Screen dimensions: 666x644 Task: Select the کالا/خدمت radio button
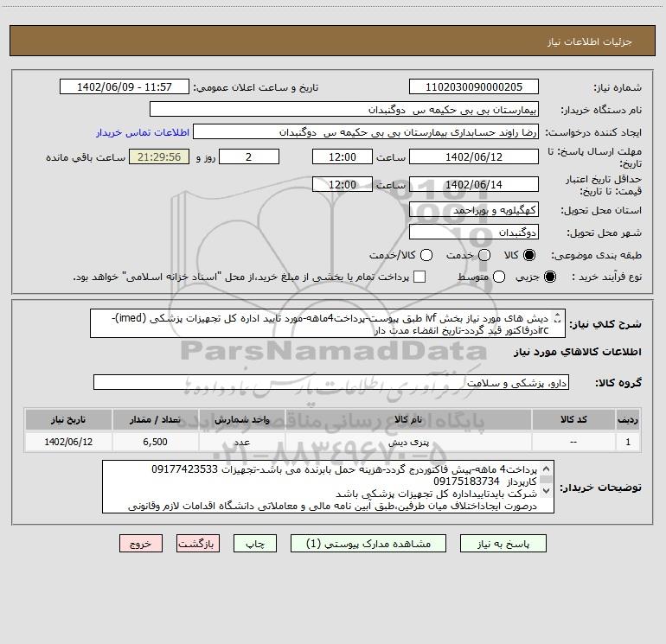[x=426, y=255]
